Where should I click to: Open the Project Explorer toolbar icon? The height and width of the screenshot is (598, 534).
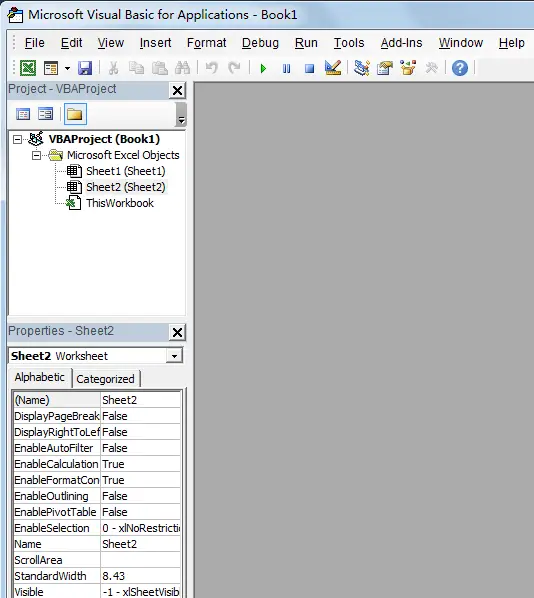[x=361, y=68]
